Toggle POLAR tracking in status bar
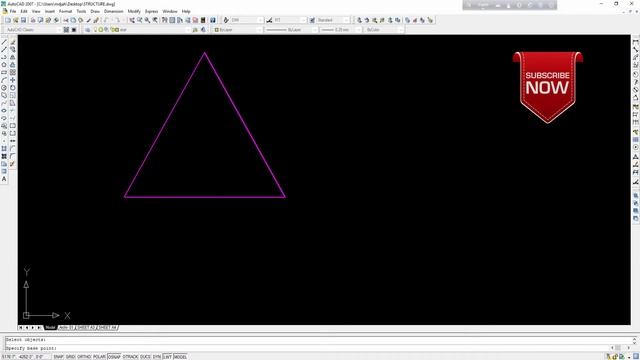The image size is (640, 360). (x=99, y=357)
